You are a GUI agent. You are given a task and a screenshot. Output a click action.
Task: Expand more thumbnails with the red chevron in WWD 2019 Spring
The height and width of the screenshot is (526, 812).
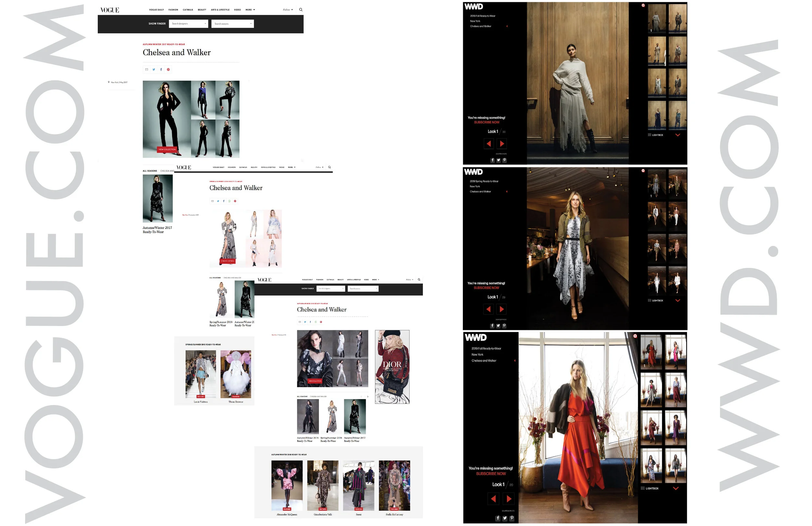tap(678, 301)
